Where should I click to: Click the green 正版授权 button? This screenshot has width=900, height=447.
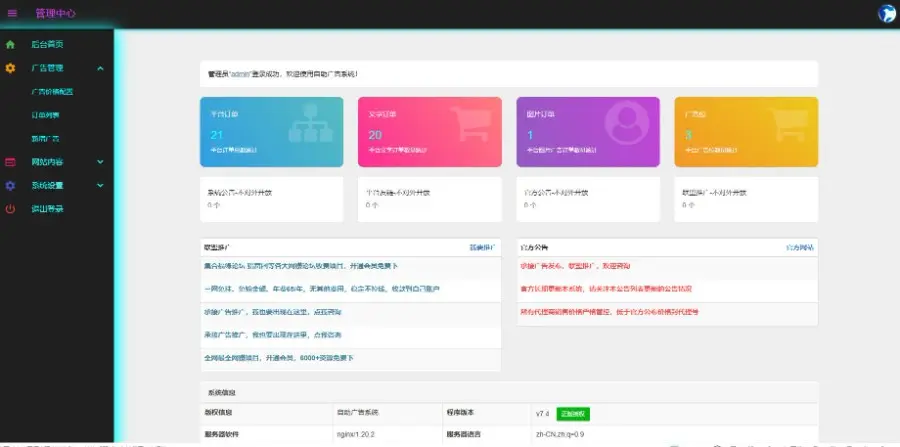[573, 413]
